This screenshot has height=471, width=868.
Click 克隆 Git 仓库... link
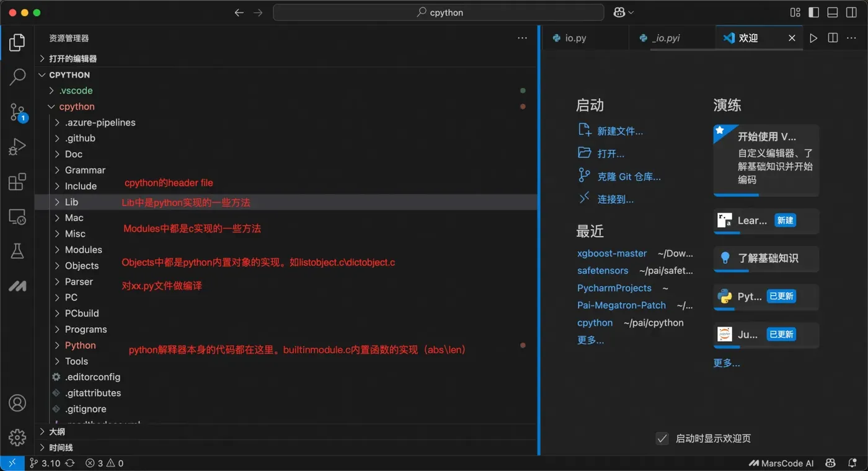point(619,177)
